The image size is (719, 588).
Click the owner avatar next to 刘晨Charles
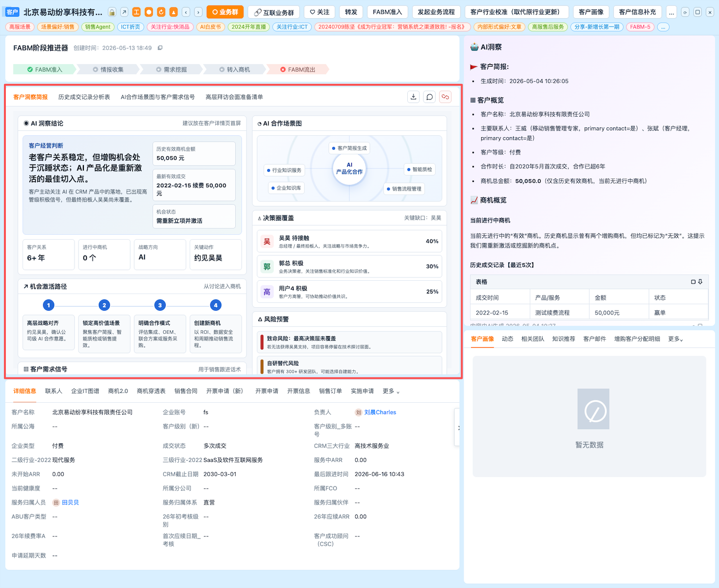tap(359, 413)
